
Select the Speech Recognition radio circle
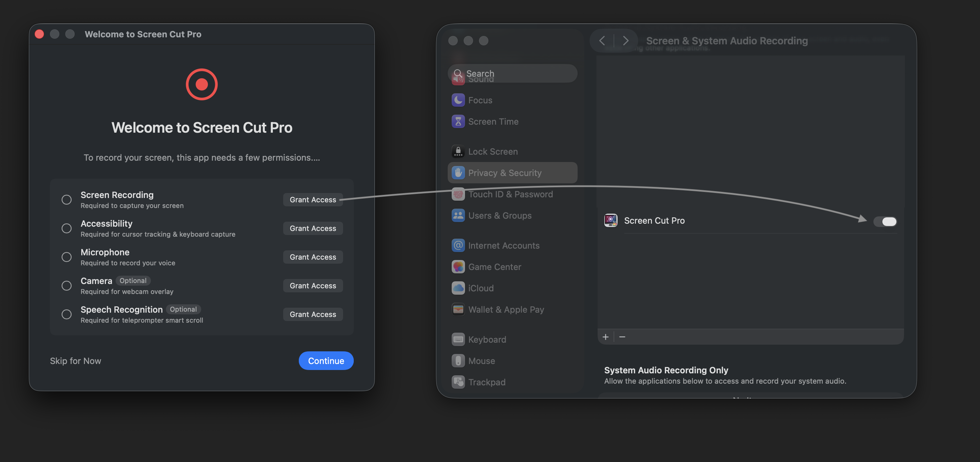(x=67, y=314)
